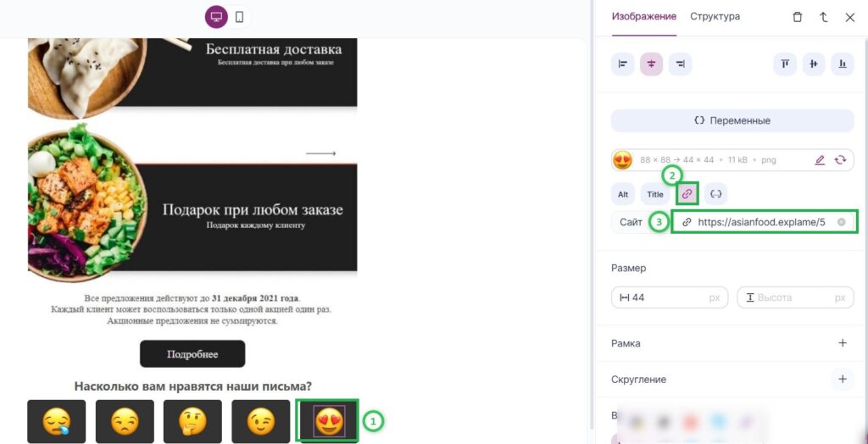Image resolution: width=868 pixels, height=444 pixels.
Task: Delete the selected image block
Action: pos(797,17)
